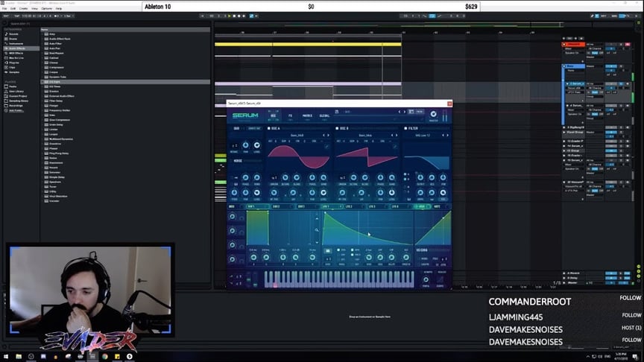This screenshot has height=362, width=644.
Task: Click the Ableton transport play button
Action: 229,16
